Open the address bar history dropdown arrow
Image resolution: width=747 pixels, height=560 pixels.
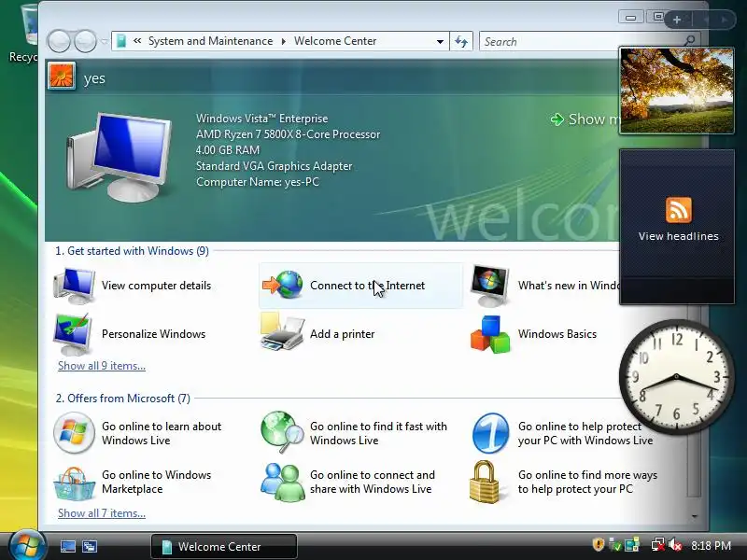pyautogui.click(x=440, y=42)
